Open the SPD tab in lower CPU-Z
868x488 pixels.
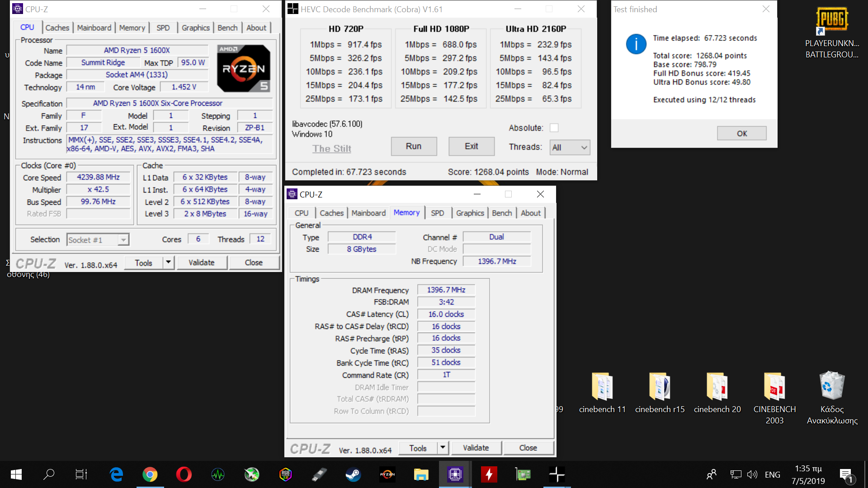[437, 213]
